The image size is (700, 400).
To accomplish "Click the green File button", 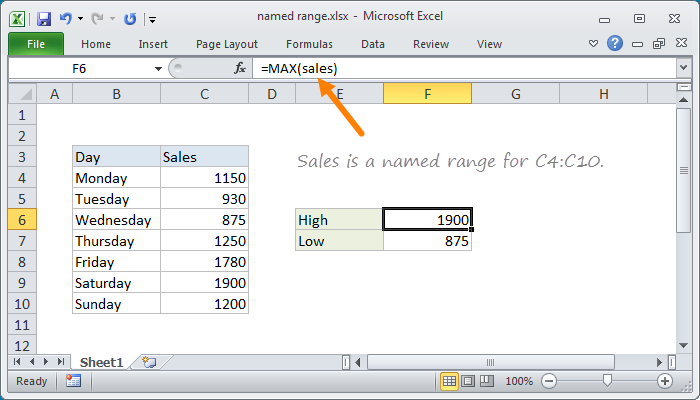I will tap(36, 44).
